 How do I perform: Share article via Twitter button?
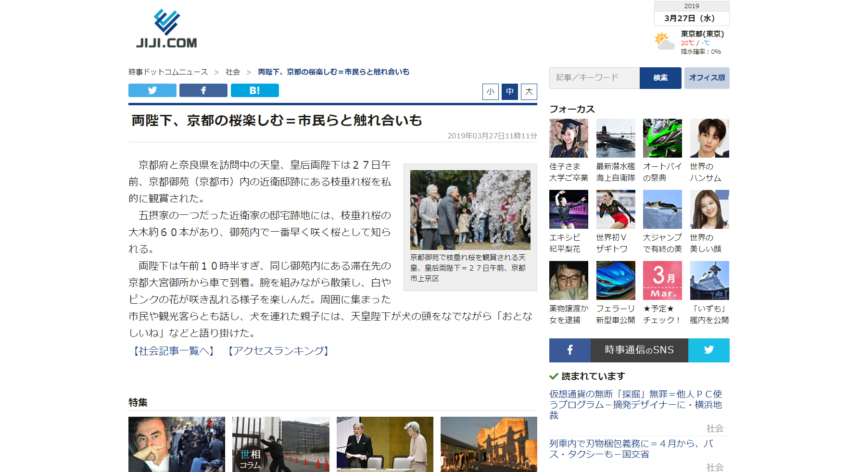[152, 90]
